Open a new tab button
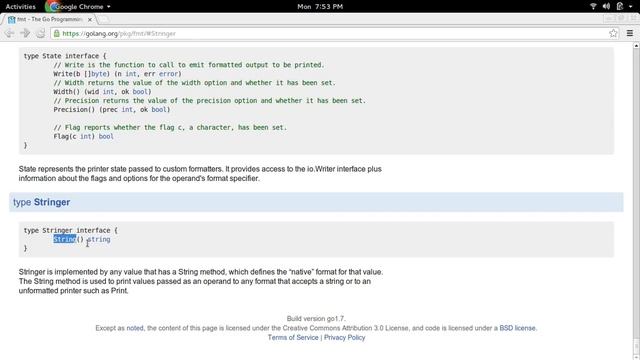This screenshot has height=360, width=640. 104,19
